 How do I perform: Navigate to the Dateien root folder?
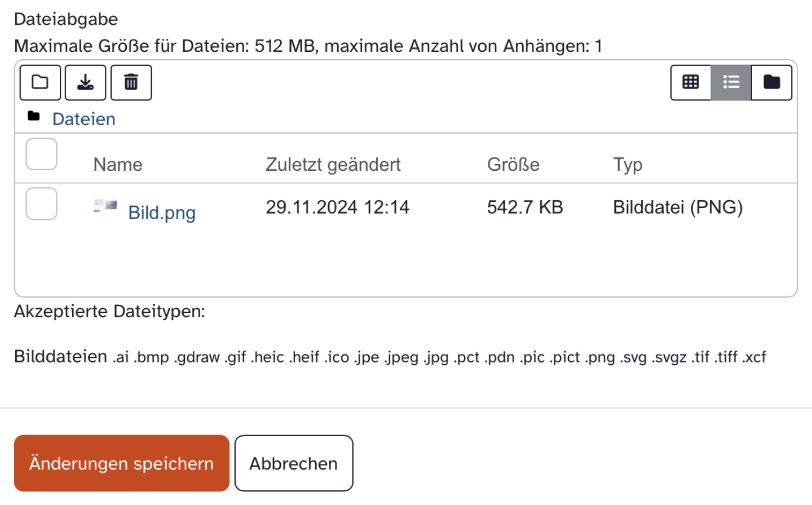pos(83,119)
